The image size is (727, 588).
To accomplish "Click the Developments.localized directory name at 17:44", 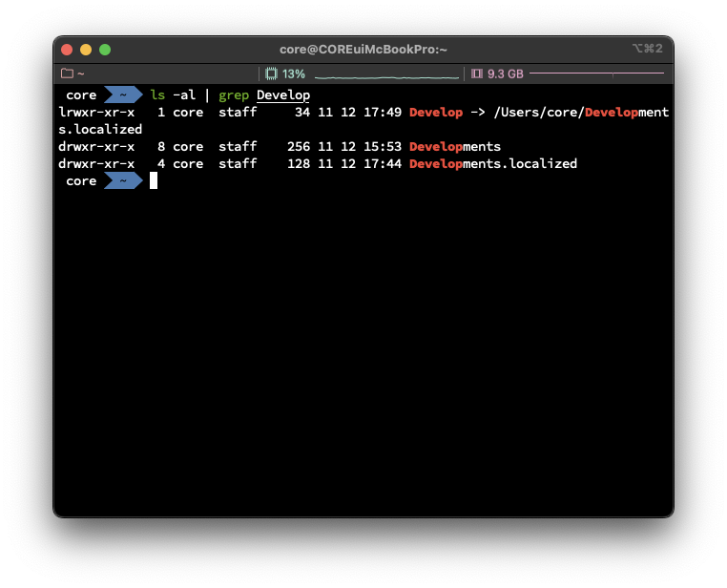I will coord(493,163).
